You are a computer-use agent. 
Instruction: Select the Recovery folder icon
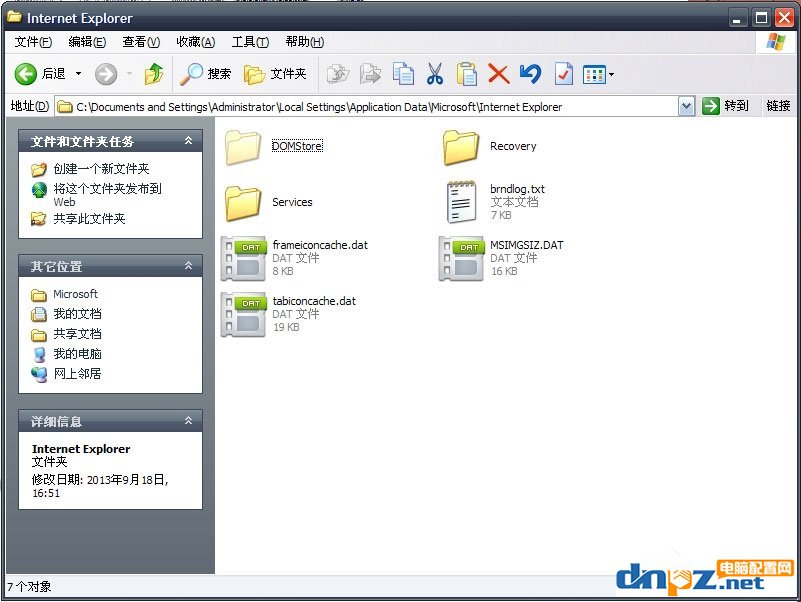pos(461,147)
